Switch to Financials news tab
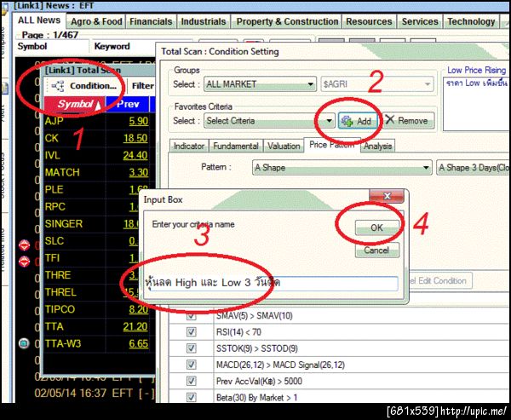This screenshot has height=420, width=511. (151, 21)
